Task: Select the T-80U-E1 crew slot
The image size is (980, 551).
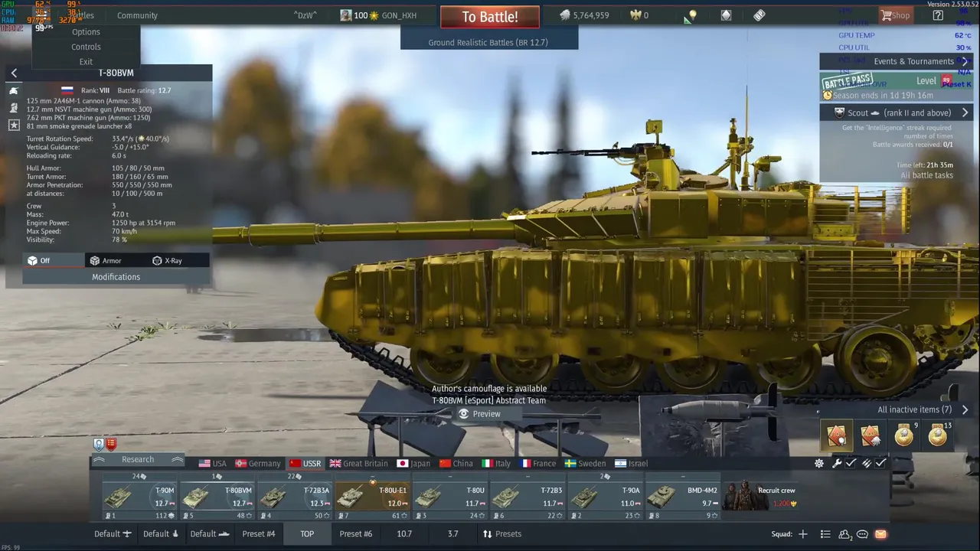Action: (373, 497)
